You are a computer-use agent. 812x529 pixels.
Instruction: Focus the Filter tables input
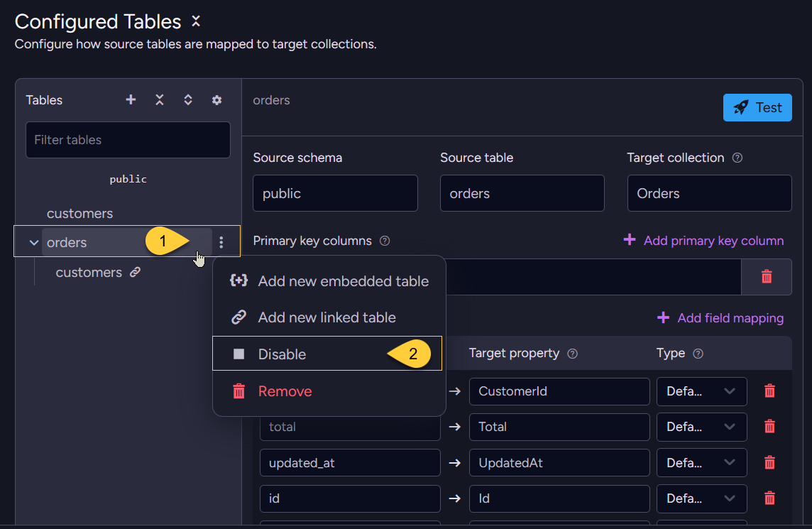pos(128,140)
